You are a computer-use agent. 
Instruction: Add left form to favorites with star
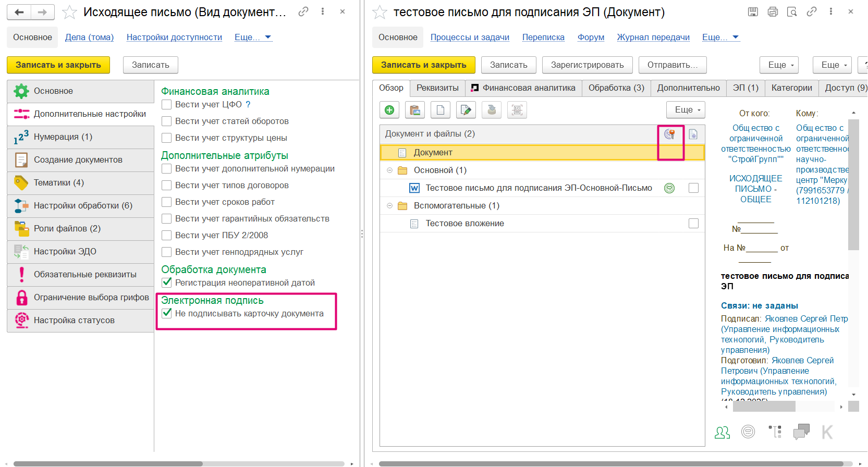(69, 12)
